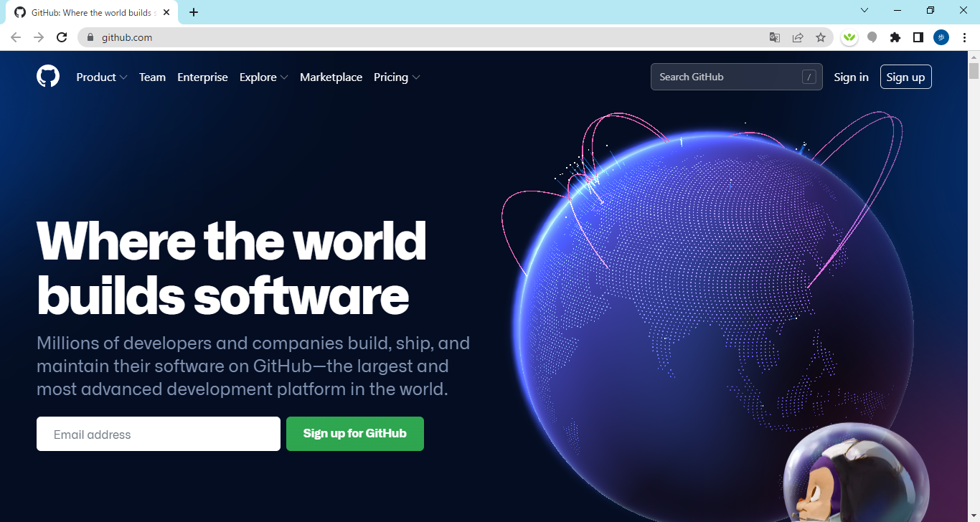Image resolution: width=980 pixels, height=522 pixels.
Task: Open the Chrome profile avatar
Action: [941, 37]
